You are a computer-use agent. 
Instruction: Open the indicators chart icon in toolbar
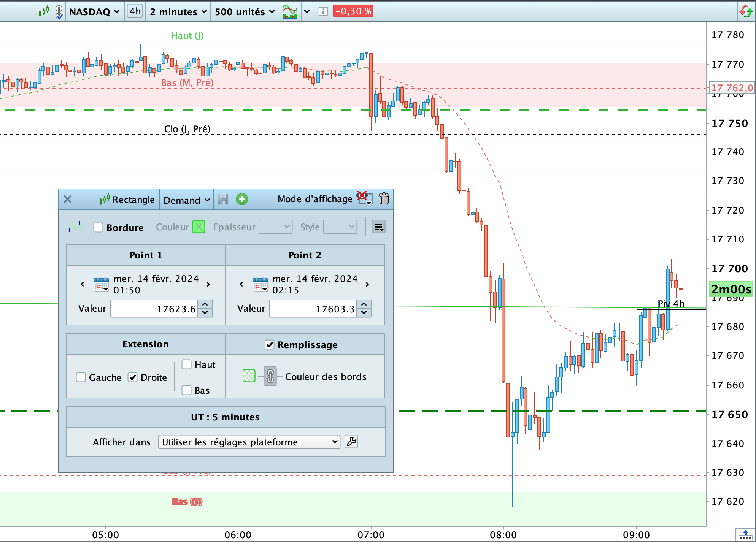point(290,11)
